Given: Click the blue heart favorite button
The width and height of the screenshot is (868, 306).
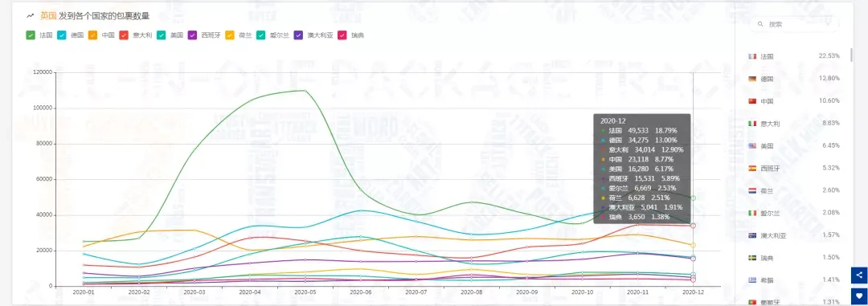Looking at the screenshot, I should (x=859, y=296).
